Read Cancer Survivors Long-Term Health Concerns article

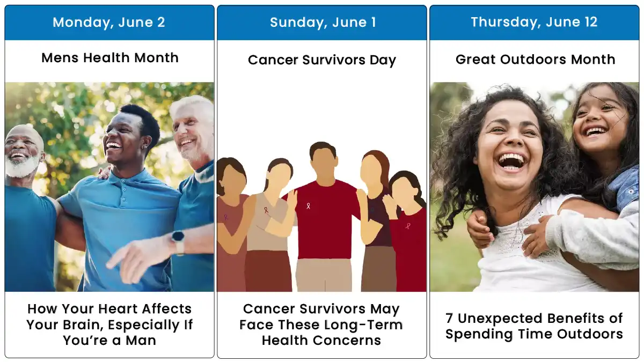click(x=321, y=324)
